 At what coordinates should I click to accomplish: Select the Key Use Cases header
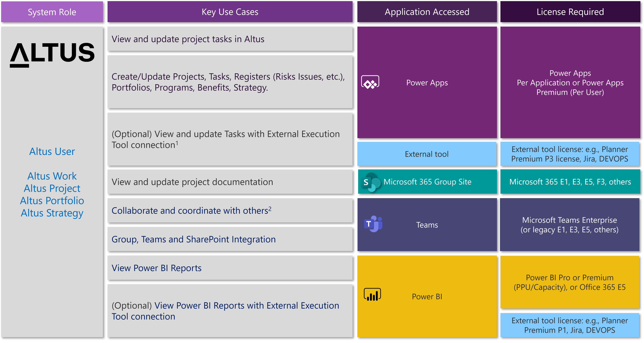point(230,12)
